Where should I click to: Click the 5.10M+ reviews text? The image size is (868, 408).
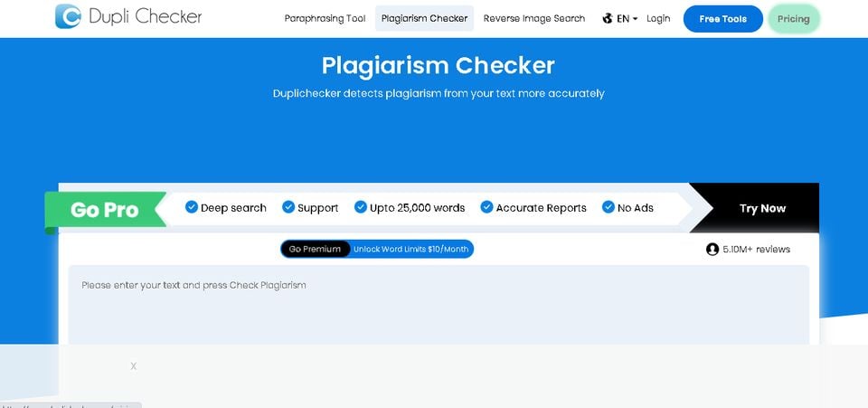click(756, 250)
